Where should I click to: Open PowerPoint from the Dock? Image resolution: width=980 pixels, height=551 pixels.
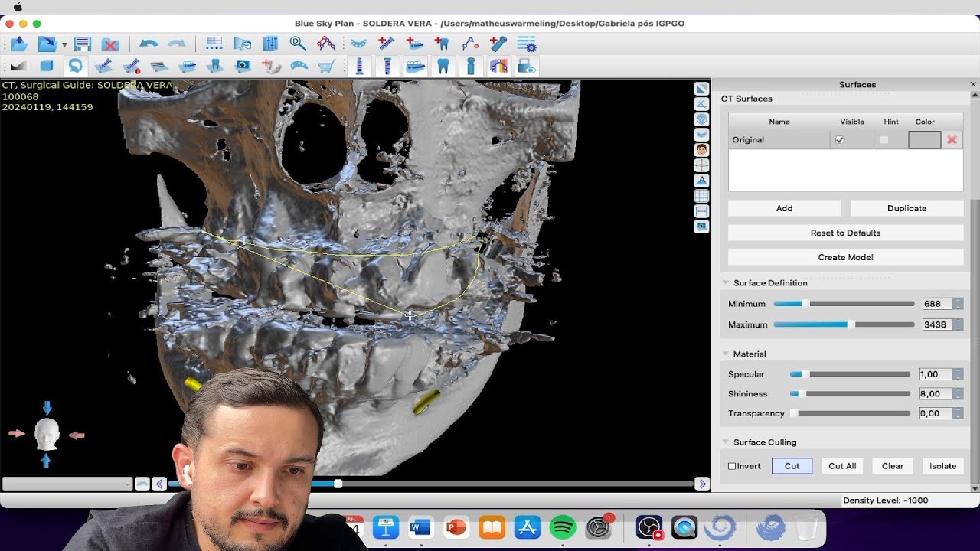(x=456, y=527)
